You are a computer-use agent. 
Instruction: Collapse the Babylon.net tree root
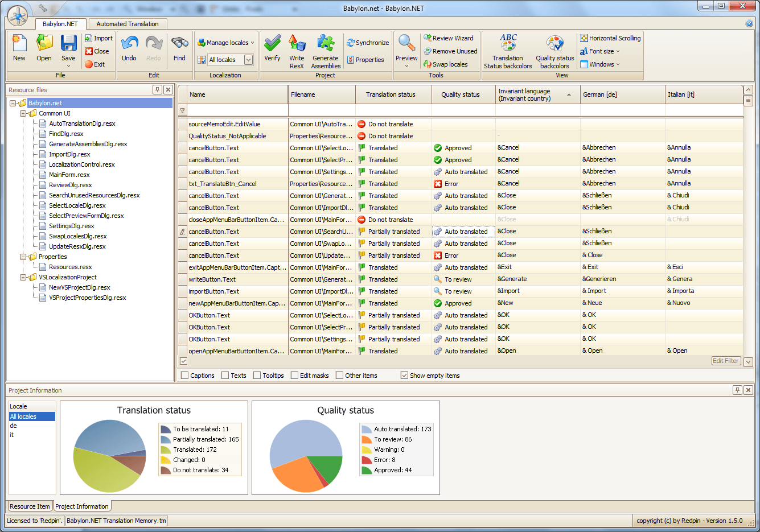pyautogui.click(x=13, y=103)
